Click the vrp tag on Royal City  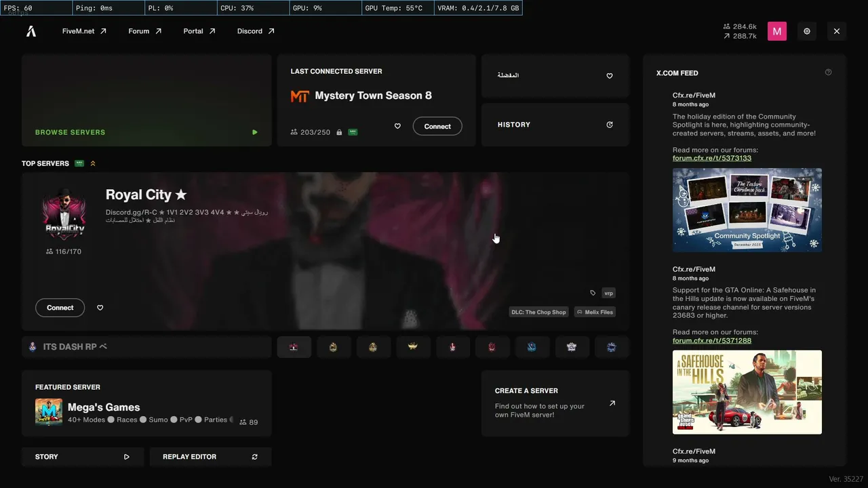click(608, 293)
